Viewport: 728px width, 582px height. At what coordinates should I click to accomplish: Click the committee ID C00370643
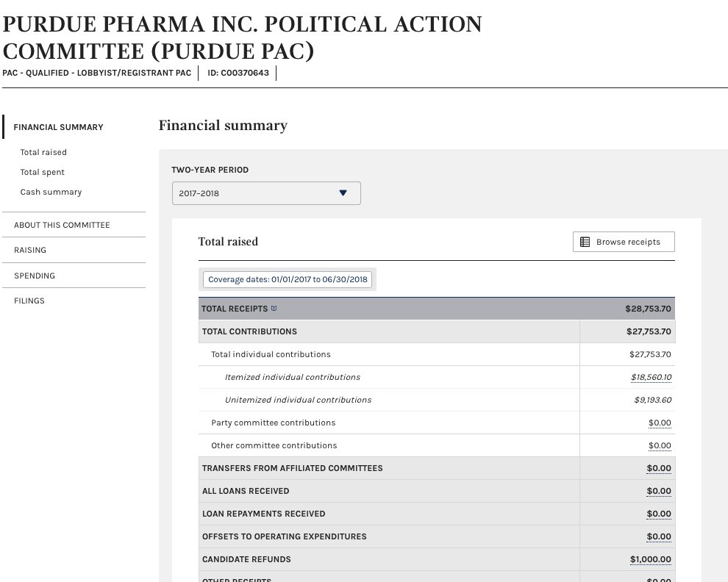[x=238, y=73]
